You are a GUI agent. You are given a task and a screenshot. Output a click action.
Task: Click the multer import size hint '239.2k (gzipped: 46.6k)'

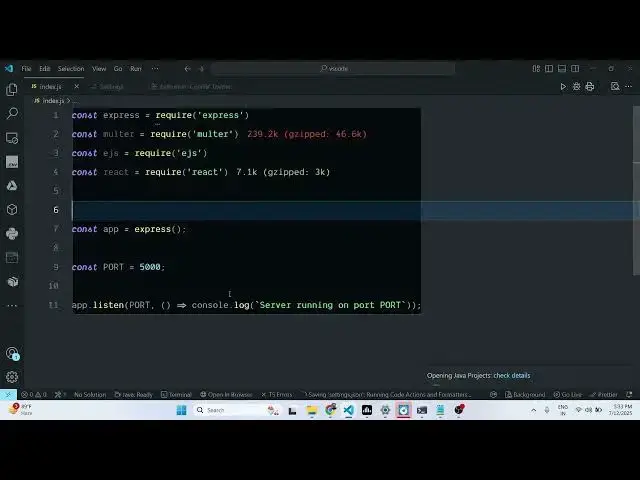click(x=307, y=134)
